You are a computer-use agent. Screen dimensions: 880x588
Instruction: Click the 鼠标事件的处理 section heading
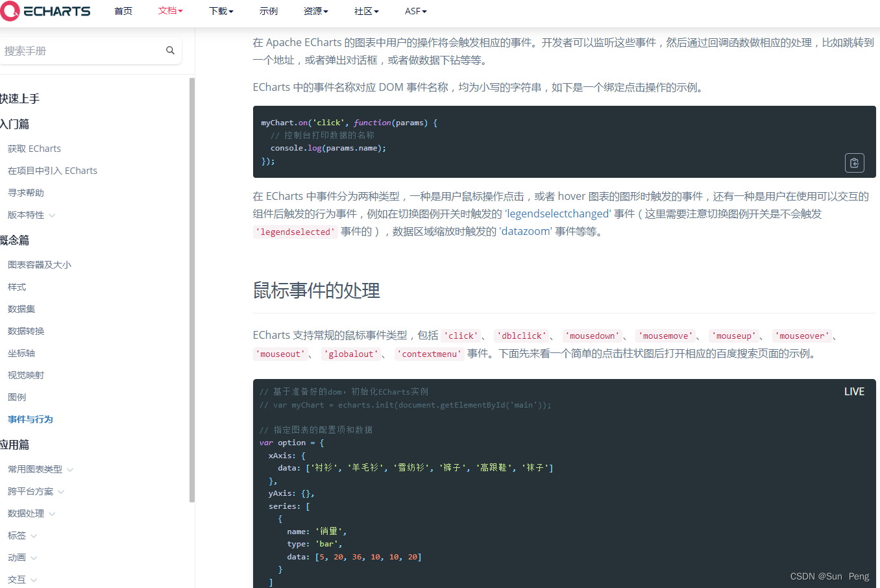[317, 290]
